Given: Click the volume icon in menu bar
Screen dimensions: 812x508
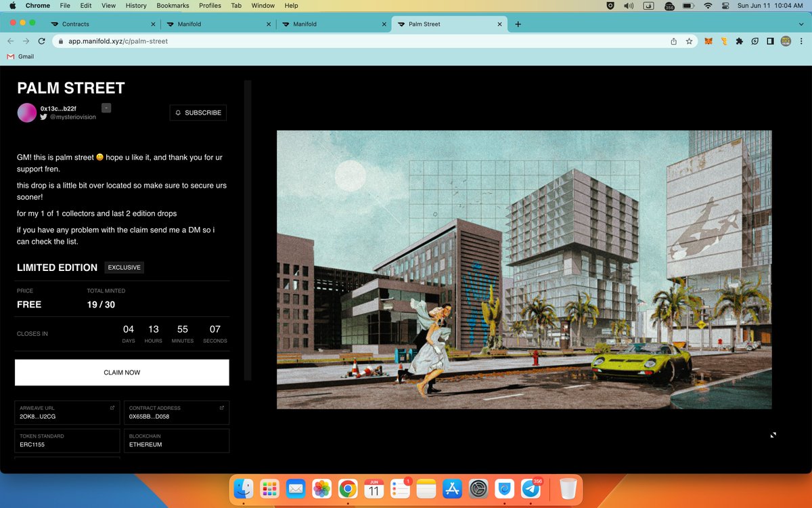Looking at the screenshot, I should 629,5.
